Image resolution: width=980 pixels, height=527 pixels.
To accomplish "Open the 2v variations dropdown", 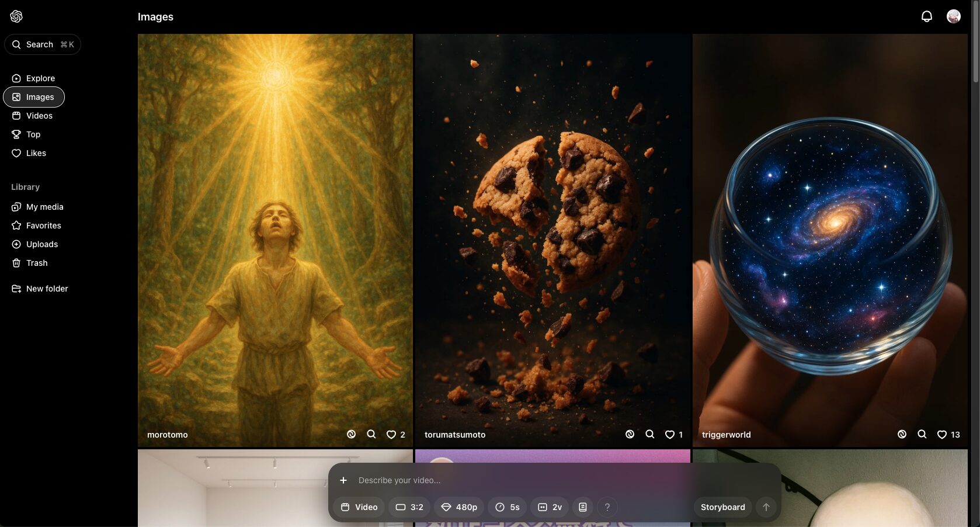I will (x=550, y=507).
